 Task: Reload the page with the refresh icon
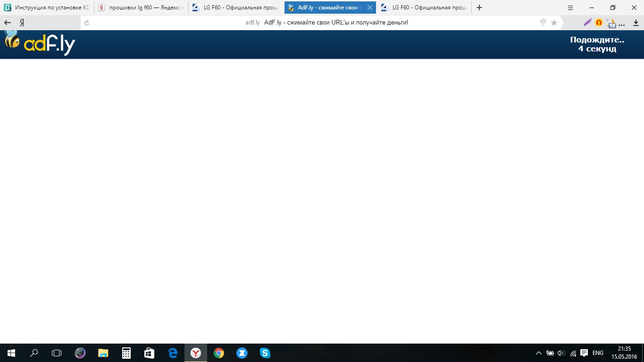tap(86, 23)
